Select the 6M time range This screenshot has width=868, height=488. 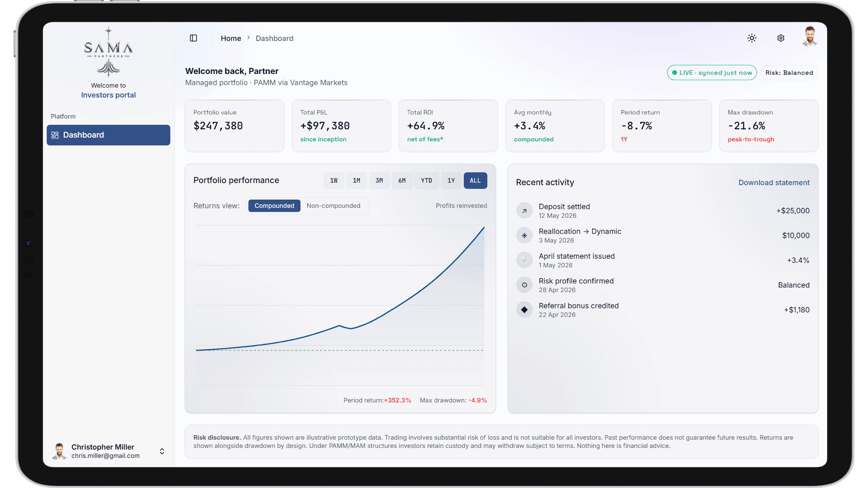point(402,181)
